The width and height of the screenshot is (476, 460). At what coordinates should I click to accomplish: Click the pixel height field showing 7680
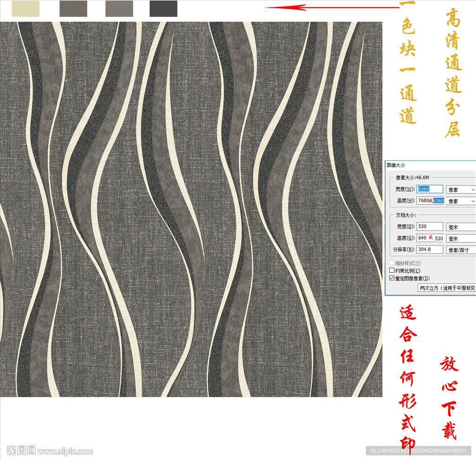tap(430, 200)
